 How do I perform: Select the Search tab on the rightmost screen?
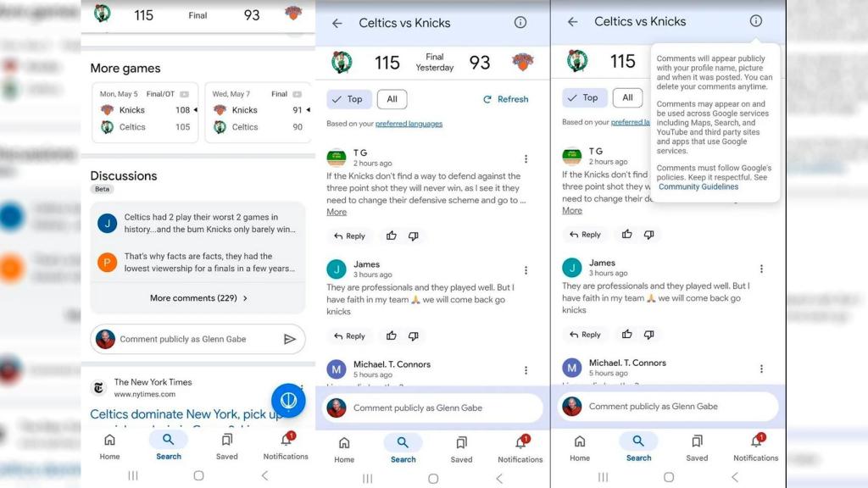click(638, 446)
